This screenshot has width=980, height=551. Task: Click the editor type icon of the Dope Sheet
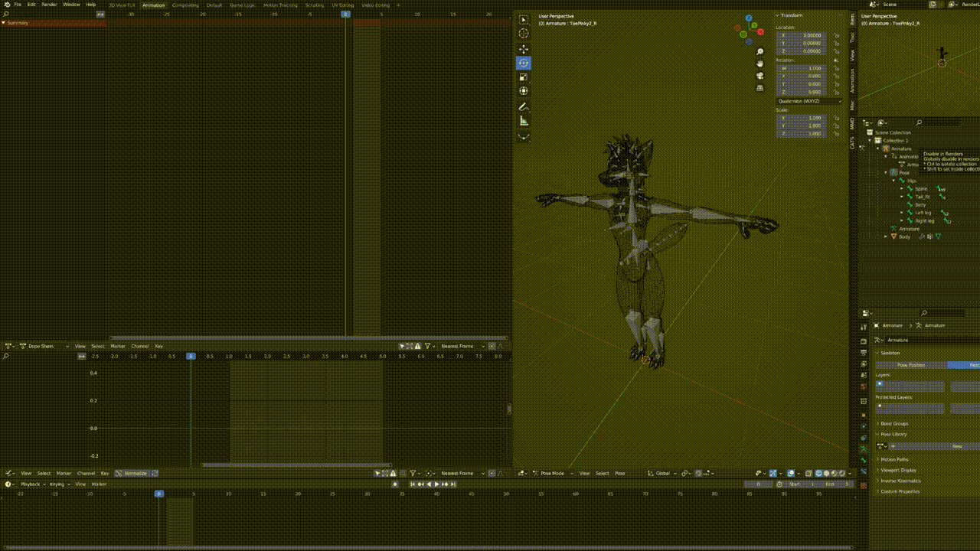9,346
